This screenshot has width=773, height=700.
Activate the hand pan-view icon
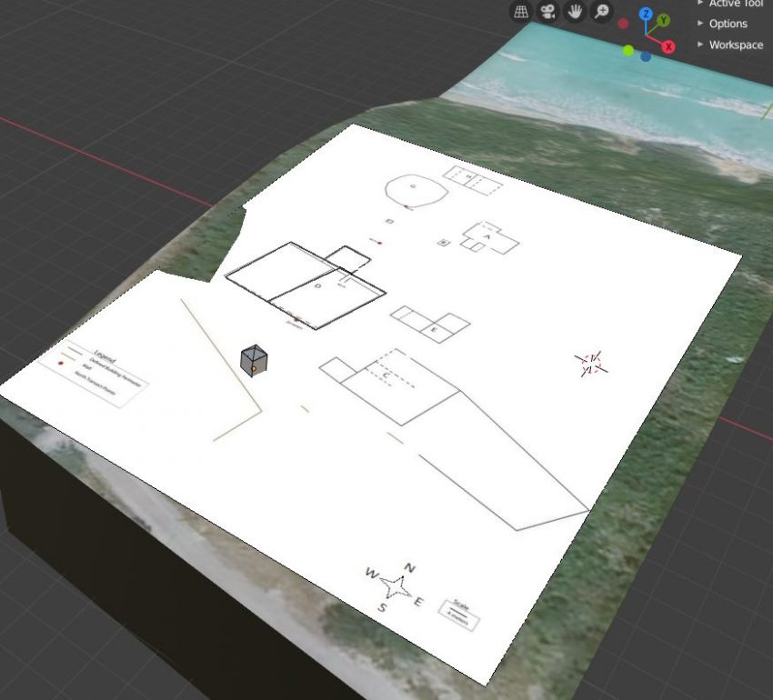(x=574, y=11)
